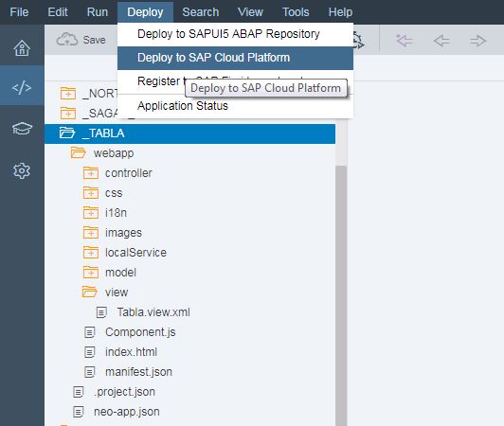
Task: Select the localService folder label
Action: click(x=135, y=253)
